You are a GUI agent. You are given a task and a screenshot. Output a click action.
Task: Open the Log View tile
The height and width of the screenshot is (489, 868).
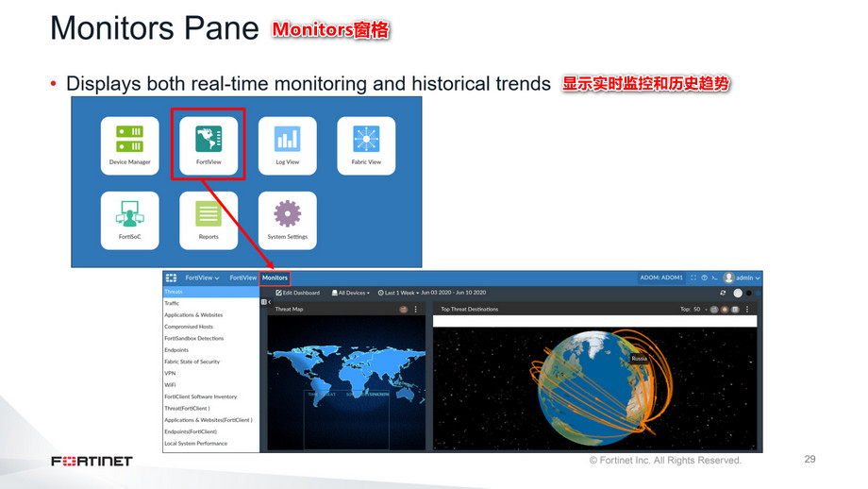pos(288,145)
